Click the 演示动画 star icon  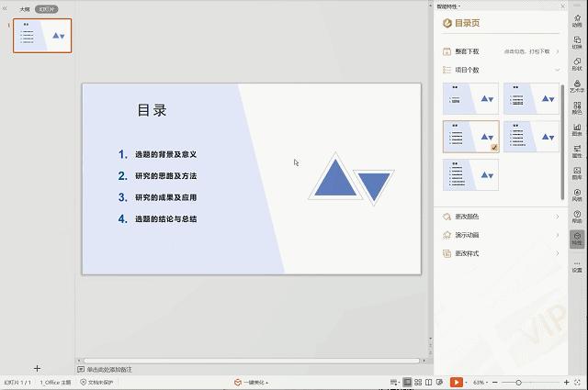447,235
